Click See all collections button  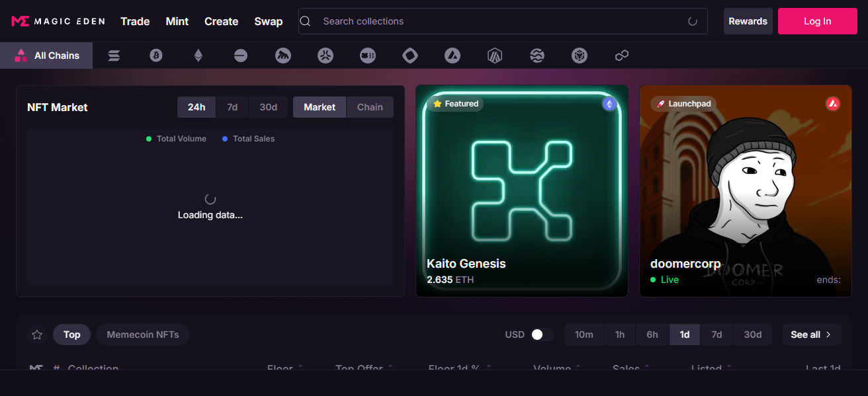tap(812, 335)
